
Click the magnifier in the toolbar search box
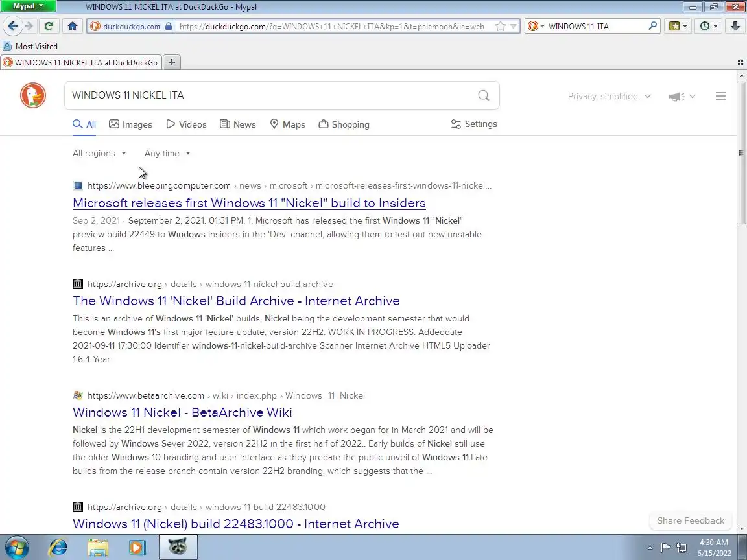[653, 26]
